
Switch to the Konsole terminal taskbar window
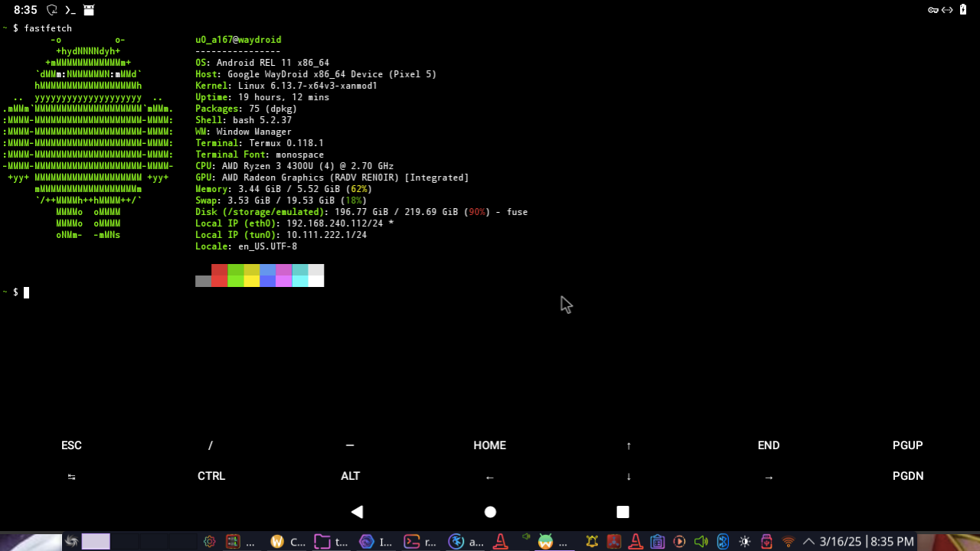[x=412, y=542]
